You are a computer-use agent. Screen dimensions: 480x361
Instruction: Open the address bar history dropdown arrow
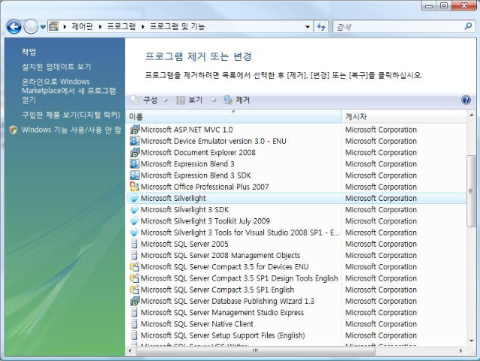307,27
